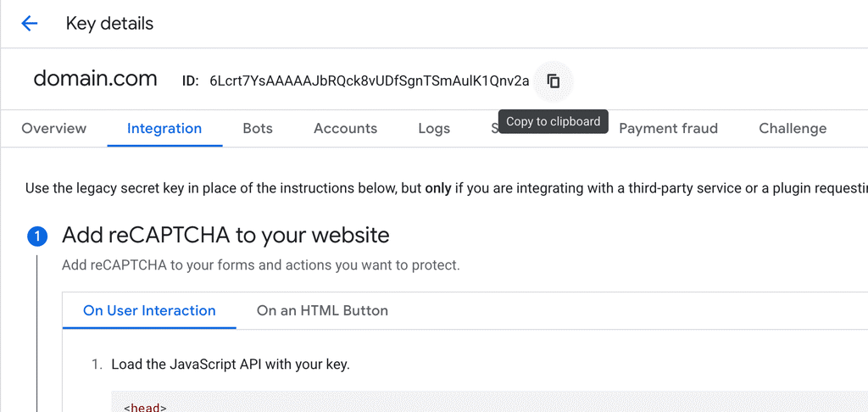868x412 pixels.
Task: Go back using the blue arrow
Action: 29,23
